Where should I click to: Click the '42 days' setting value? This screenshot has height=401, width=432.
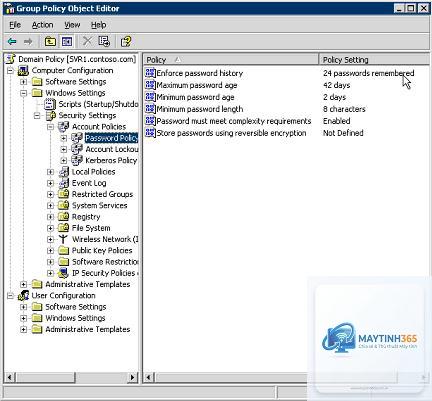(336, 85)
